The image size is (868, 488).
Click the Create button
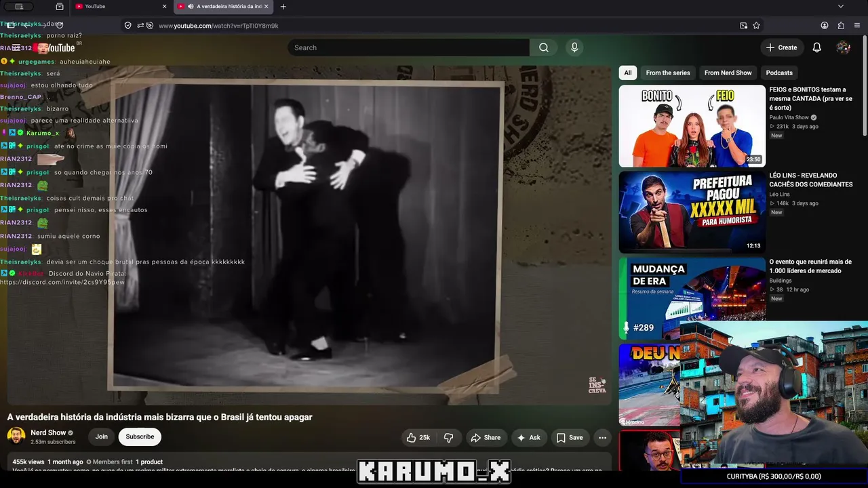point(781,47)
